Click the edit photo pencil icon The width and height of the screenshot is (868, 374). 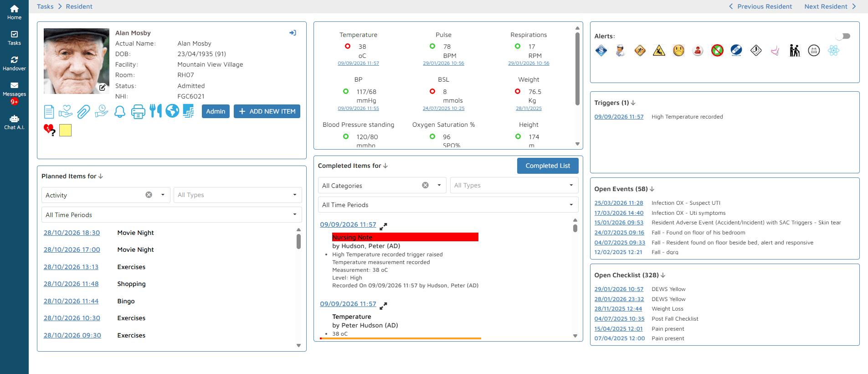(103, 87)
